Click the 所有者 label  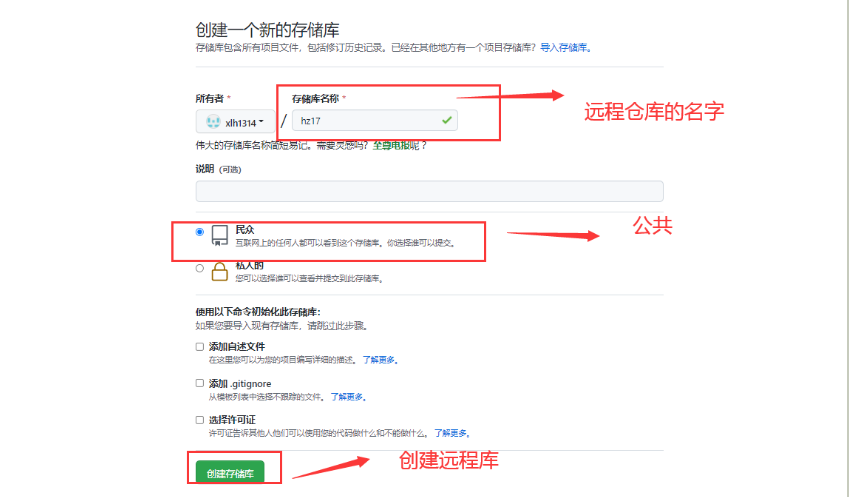pyautogui.click(x=210, y=99)
